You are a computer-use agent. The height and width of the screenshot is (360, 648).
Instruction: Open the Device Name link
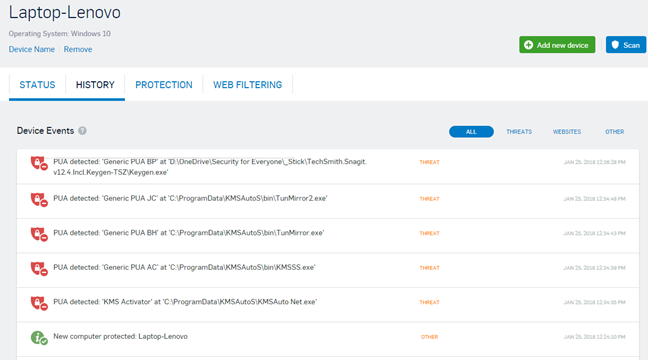click(32, 49)
